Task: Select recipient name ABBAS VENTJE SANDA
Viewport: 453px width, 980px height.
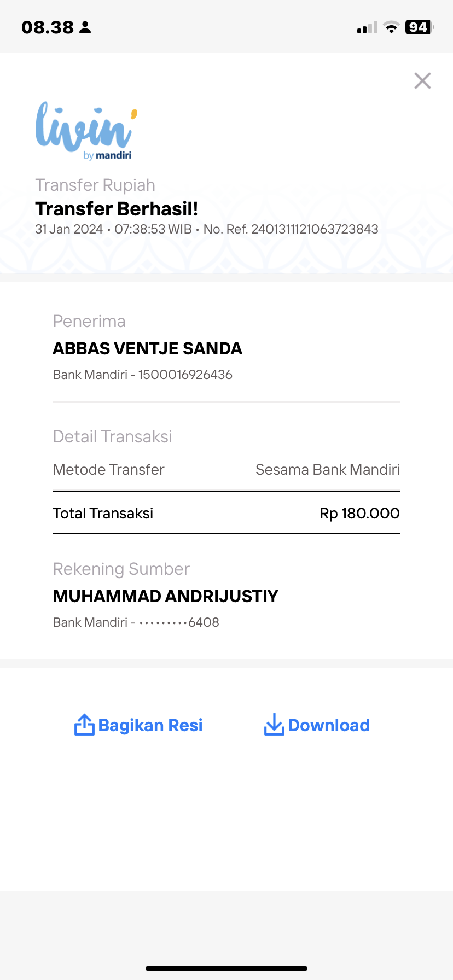Action: tap(148, 348)
